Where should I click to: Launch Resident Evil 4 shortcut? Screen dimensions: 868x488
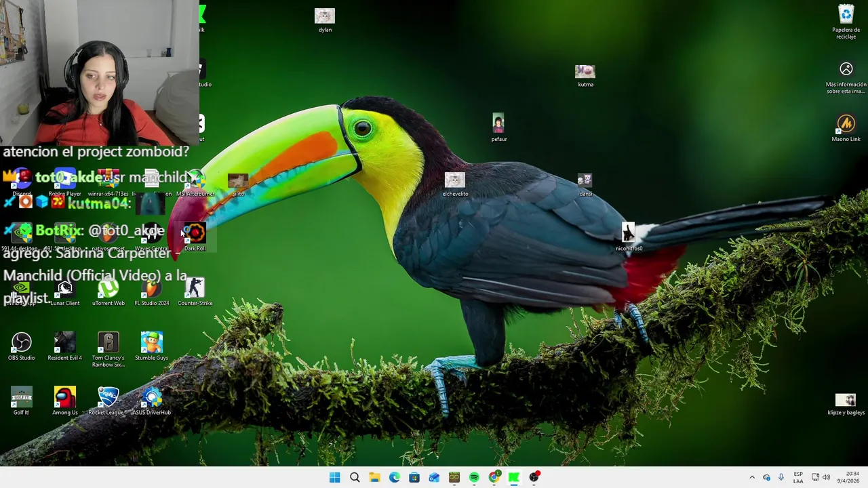coord(64,346)
